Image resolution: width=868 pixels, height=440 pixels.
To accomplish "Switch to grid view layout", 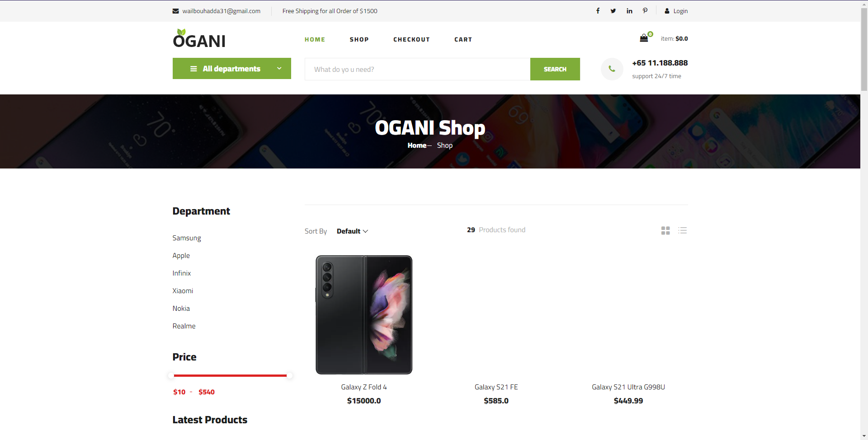I will point(665,230).
